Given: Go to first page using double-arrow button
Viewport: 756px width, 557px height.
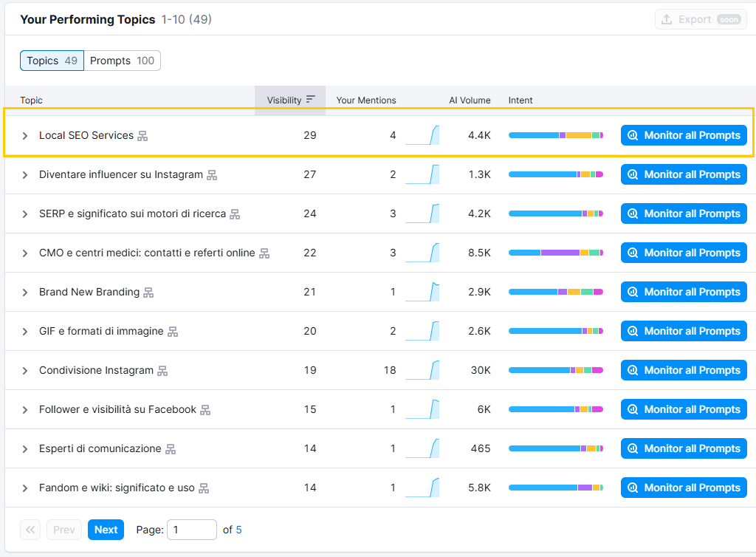Looking at the screenshot, I should (30, 530).
